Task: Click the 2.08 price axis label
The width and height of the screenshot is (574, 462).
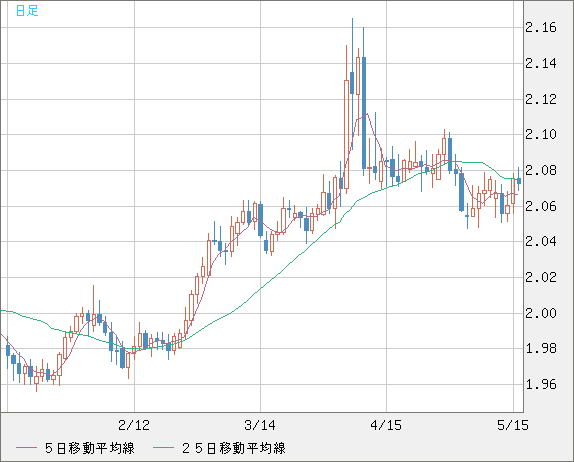Action: tap(541, 170)
